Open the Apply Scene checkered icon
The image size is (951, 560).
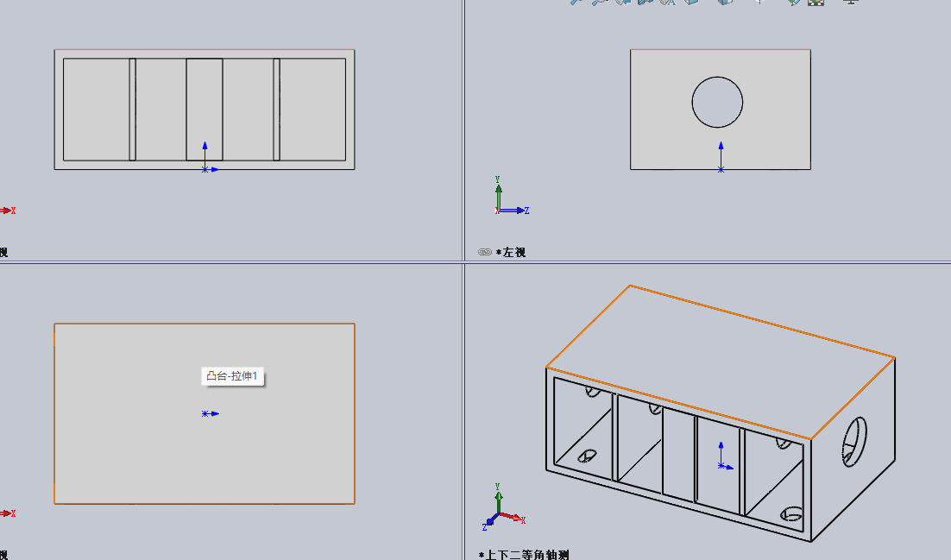pos(816,3)
